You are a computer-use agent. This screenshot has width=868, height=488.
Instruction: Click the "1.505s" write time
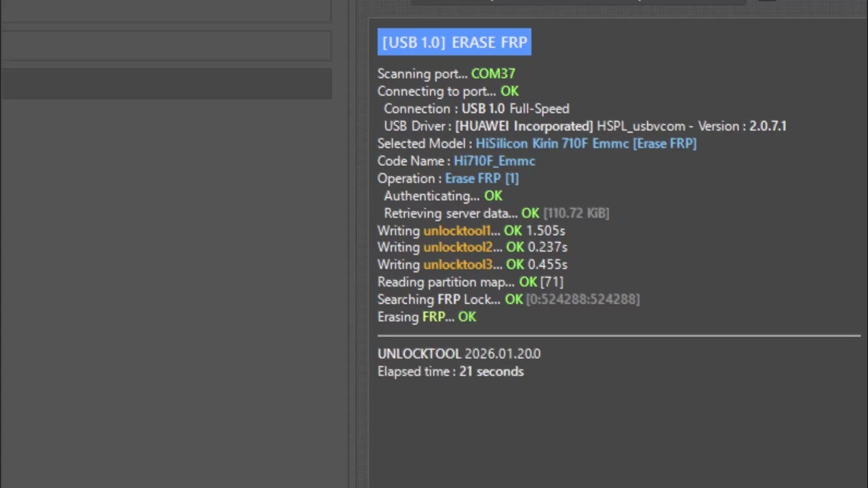(x=546, y=231)
